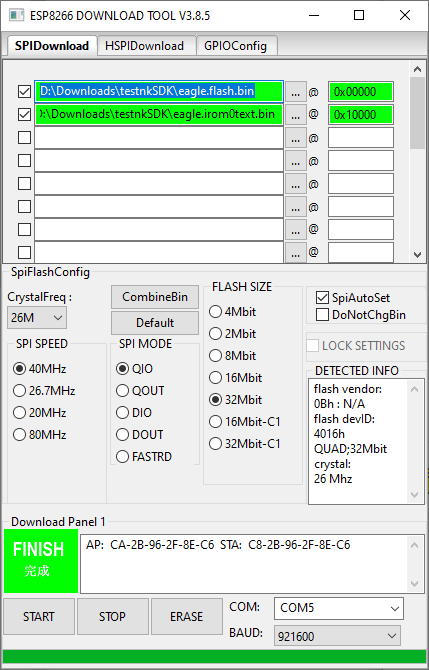Choose 4Mbit flash size
This screenshot has width=429, height=670.
tap(232, 311)
